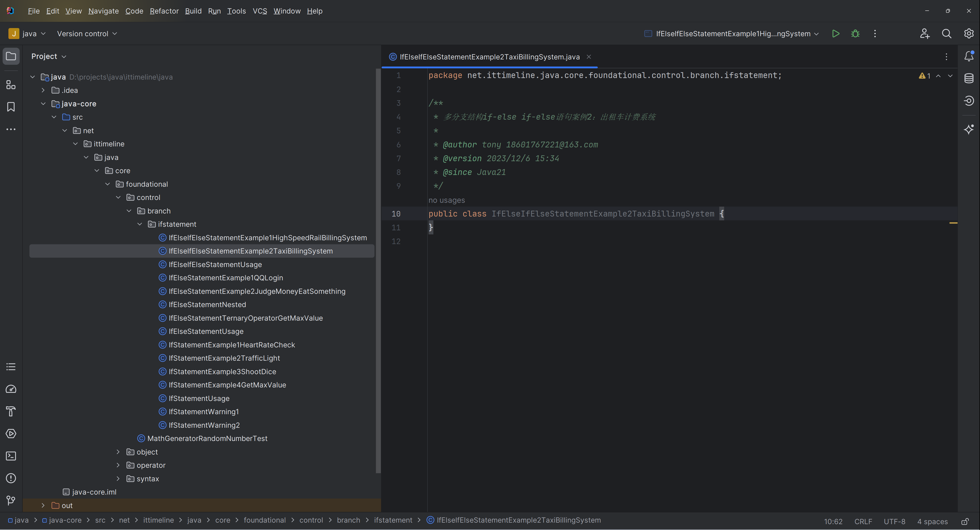
Task: Expand the object package
Action: [x=118, y=452]
